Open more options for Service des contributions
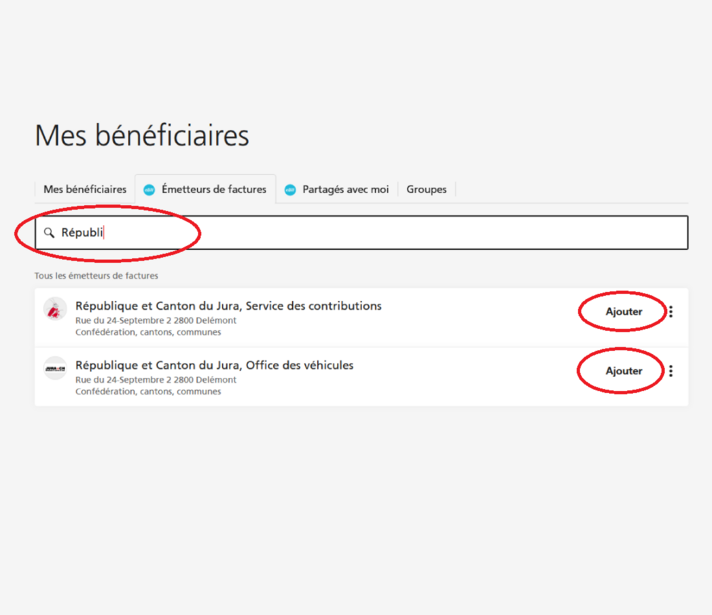The image size is (712, 615). coord(671,312)
